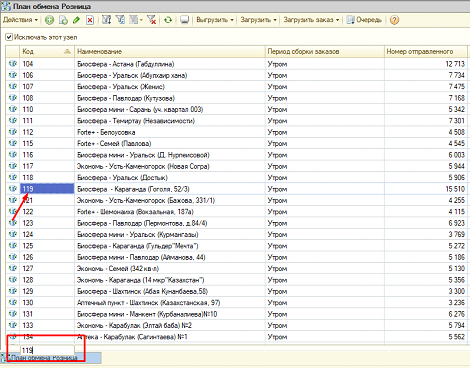The height and width of the screenshot is (369, 470).
Task: Select the highlighted code cell 119
Action: [x=47, y=189]
